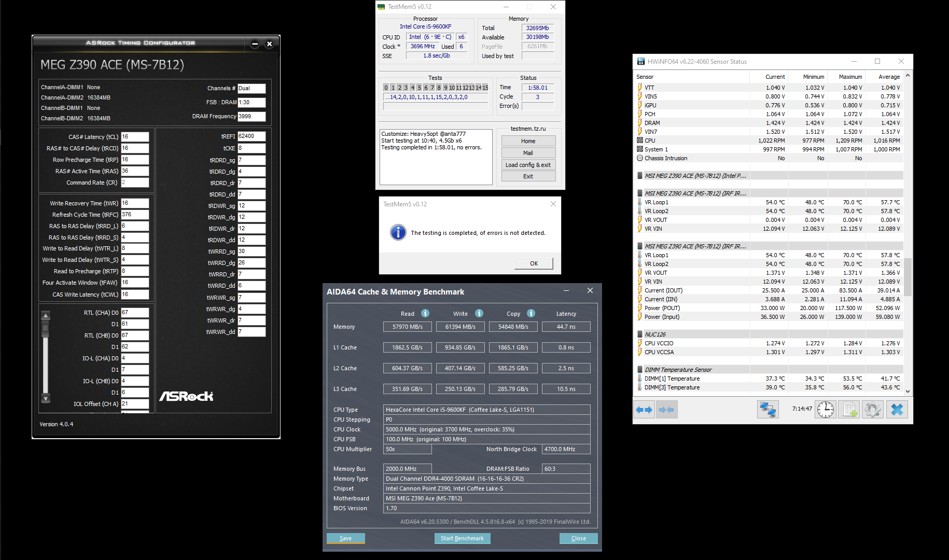Click HWiNFO sensor list scroll up arrow
The width and height of the screenshot is (949, 560).
pyautogui.click(x=908, y=76)
